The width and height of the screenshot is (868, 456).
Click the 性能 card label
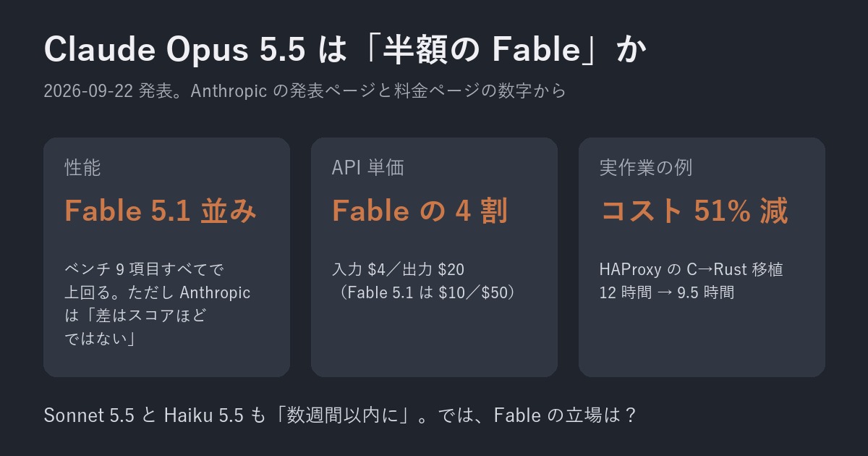tap(82, 168)
